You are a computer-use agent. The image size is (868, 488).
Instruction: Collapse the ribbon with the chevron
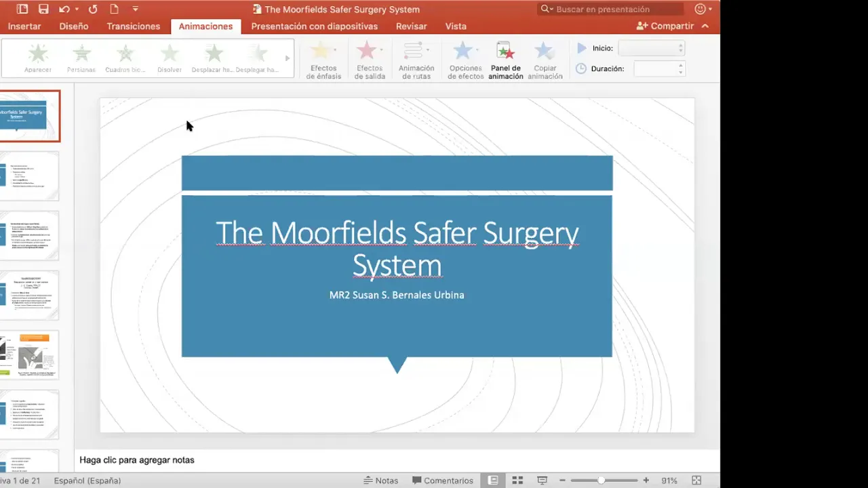(x=705, y=26)
